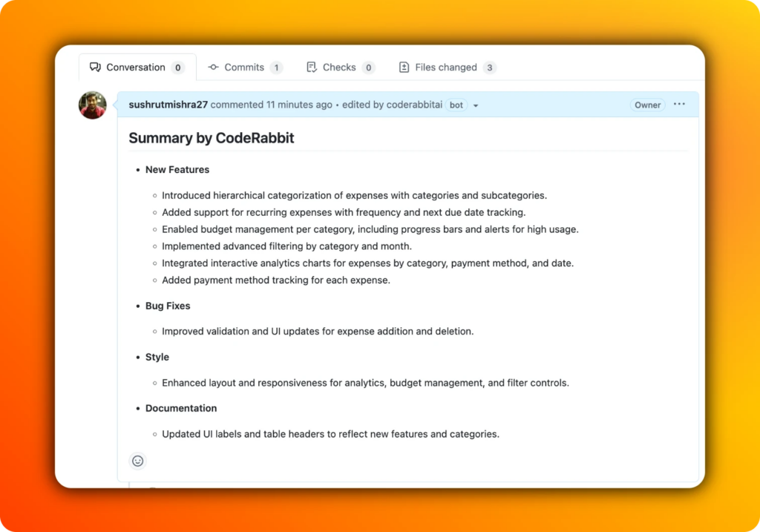Select the Conversation tab counter
The width and height of the screenshot is (760, 532).
coord(178,67)
